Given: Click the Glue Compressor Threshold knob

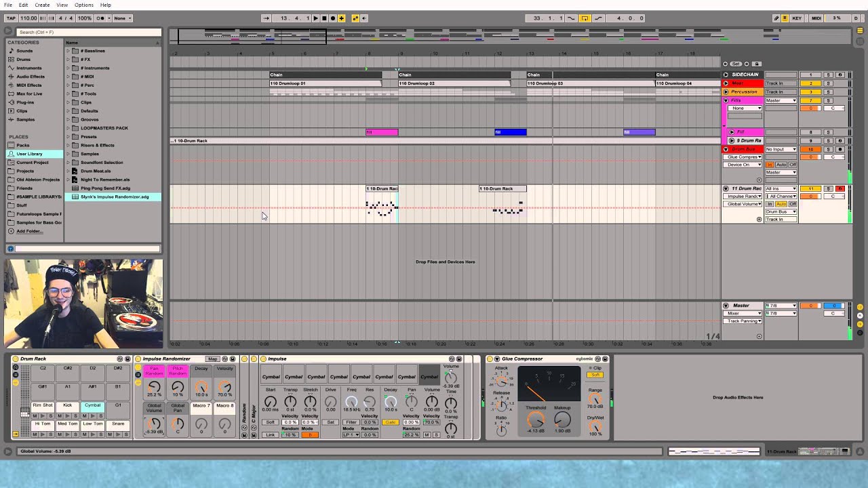Looking at the screenshot, I should click(536, 420).
